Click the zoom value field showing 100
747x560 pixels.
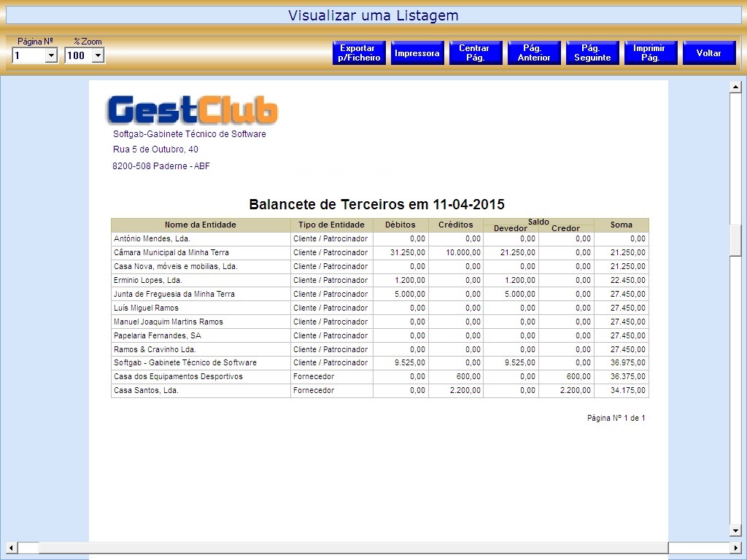click(78, 55)
